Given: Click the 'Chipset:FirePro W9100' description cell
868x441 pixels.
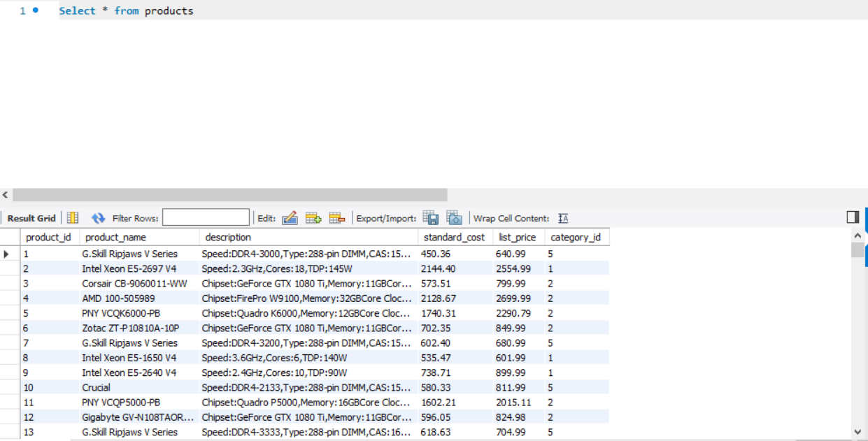Looking at the screenshot, I should click(x=308, y=298).
